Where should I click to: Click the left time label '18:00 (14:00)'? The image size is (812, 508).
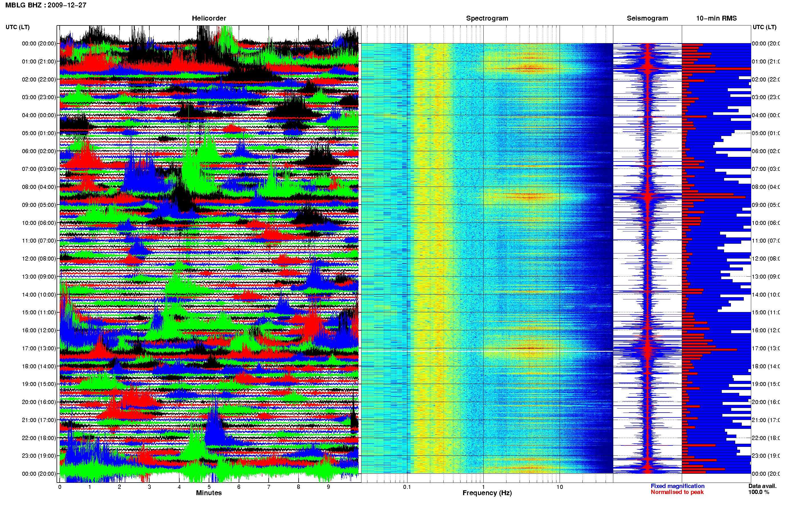coord(39,366)
